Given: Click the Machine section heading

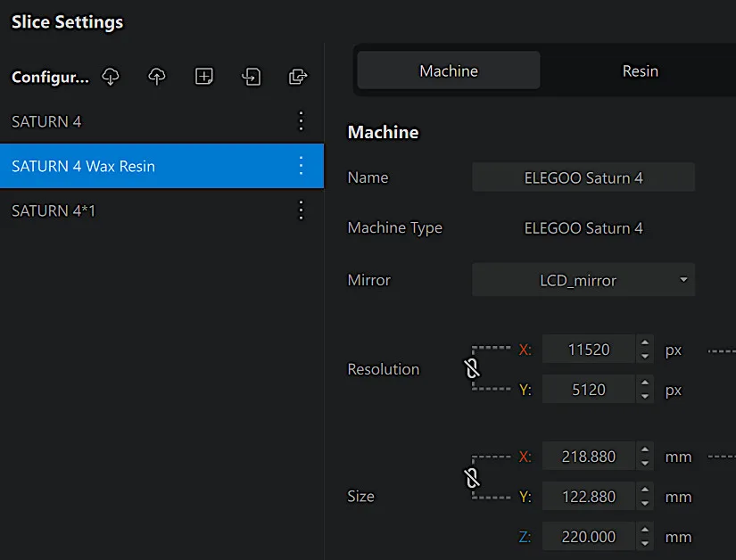Looking at the screenshot, I should tap(383, 132).
